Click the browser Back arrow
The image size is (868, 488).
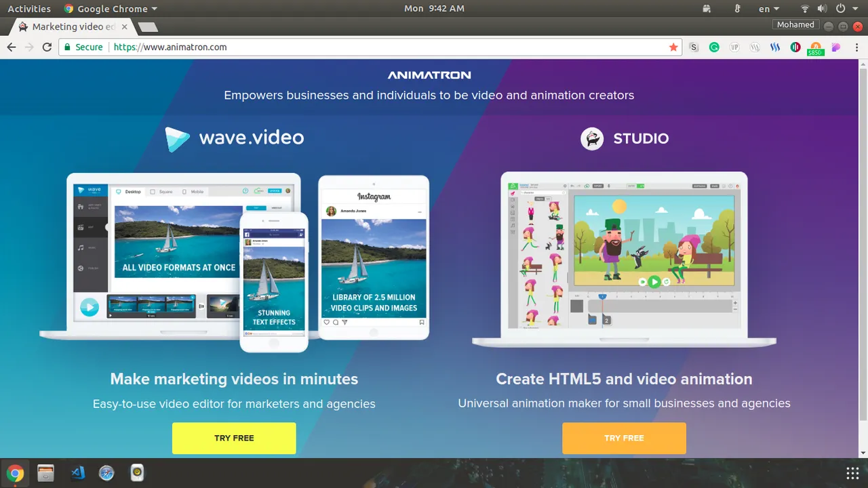coord(11,47)
